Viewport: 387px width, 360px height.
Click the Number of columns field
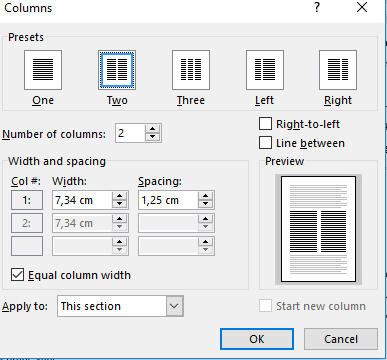130,133
